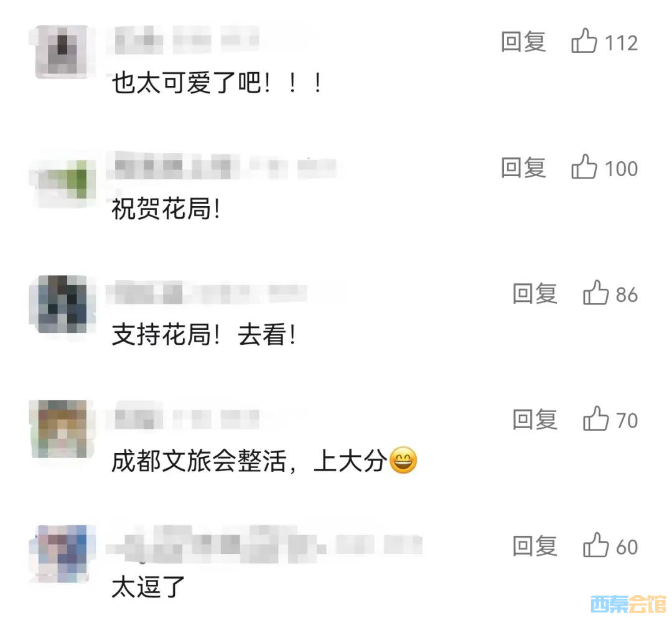Like the comment with 112 likes
The width and height of the screenshot is (672, 618).
coord(584,40)
